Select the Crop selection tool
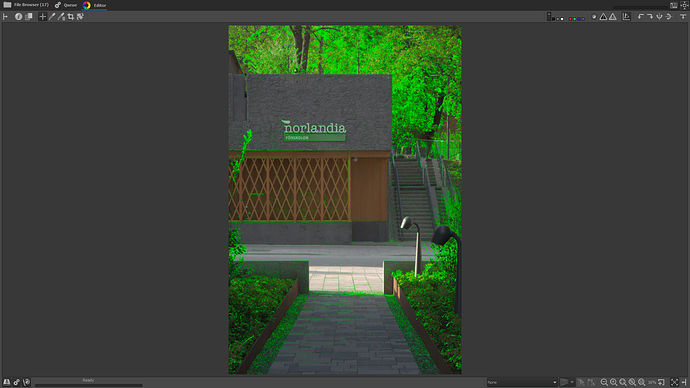This screenshot has height=388, width=690. click(x=70, y=17)
